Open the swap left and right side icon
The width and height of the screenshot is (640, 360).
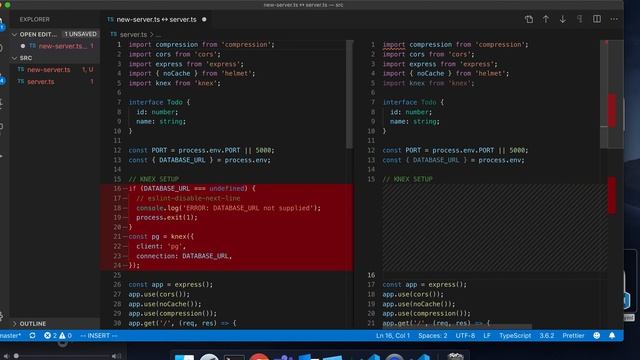tap(529, 19)
